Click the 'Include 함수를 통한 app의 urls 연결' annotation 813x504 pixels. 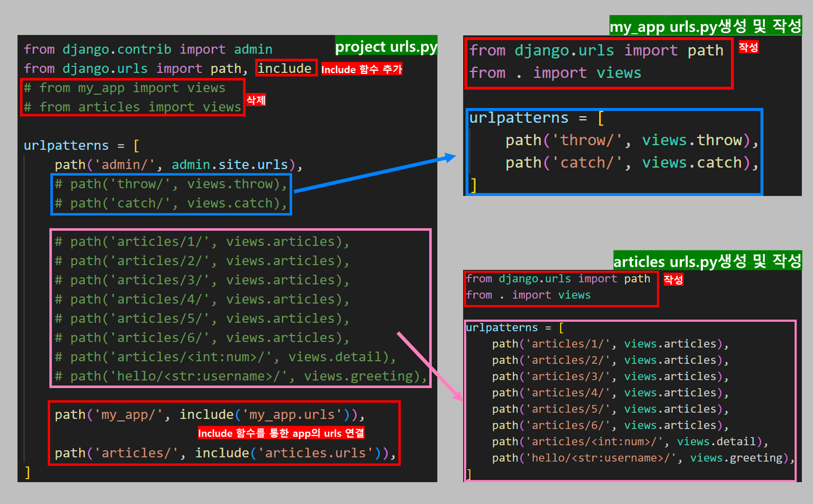click(281, 433)
